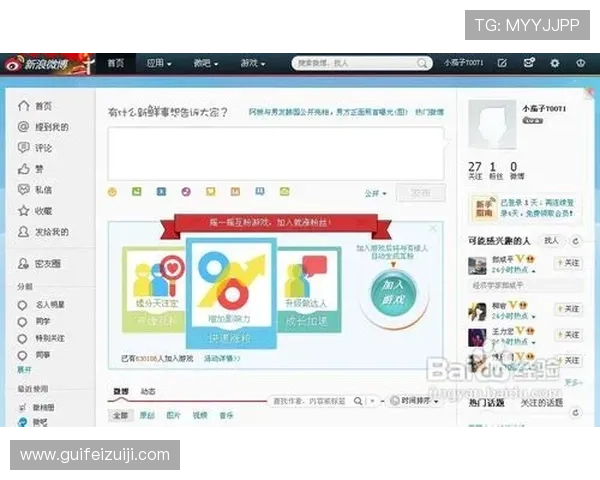This screenshot has width=600, height=480.
Task: Add image using green picture icon
Action: click(137, 191)
